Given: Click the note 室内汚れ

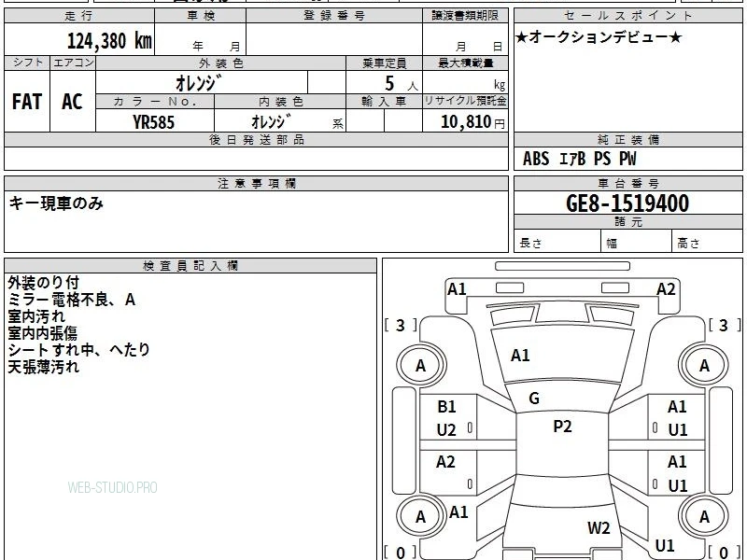Looking at the screenshot, I should click(x=36, y=316).
